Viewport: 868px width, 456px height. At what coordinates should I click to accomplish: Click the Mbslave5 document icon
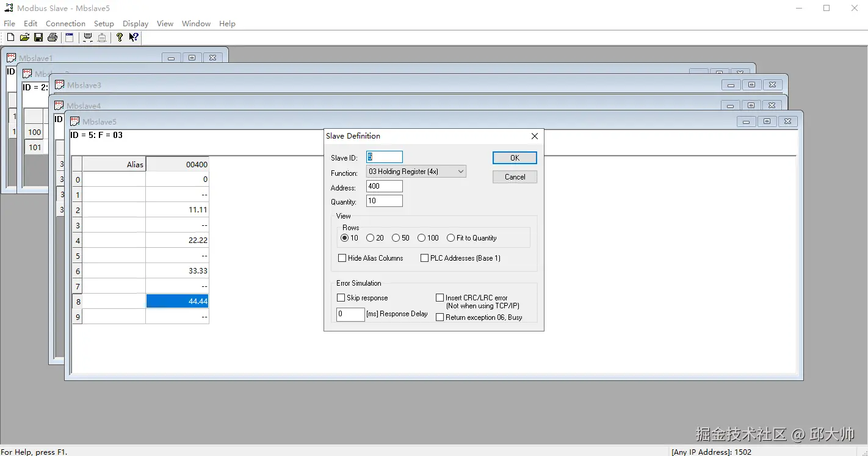coord(75,121)
